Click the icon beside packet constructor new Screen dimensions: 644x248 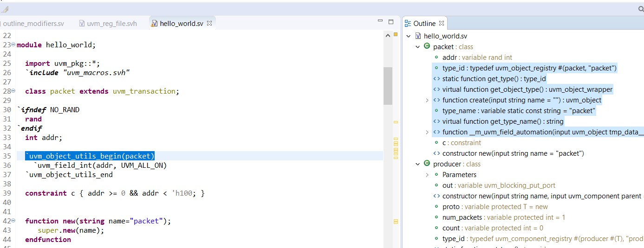436,153
